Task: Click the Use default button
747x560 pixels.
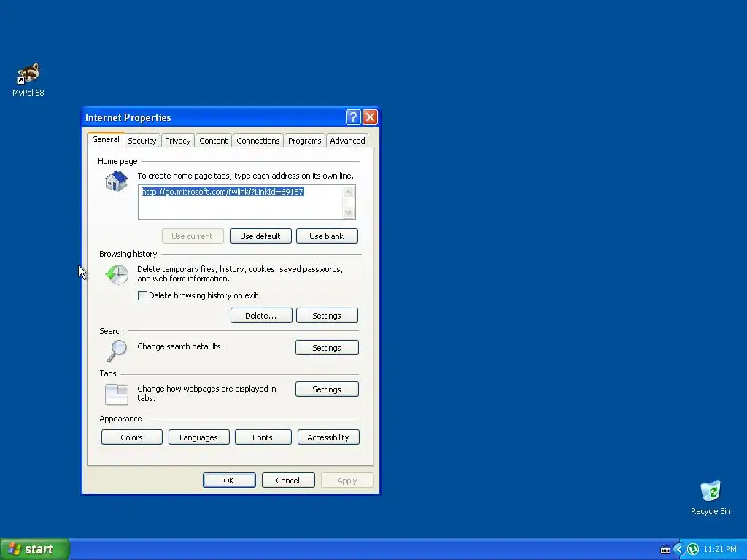Action: tap(260, 236)
